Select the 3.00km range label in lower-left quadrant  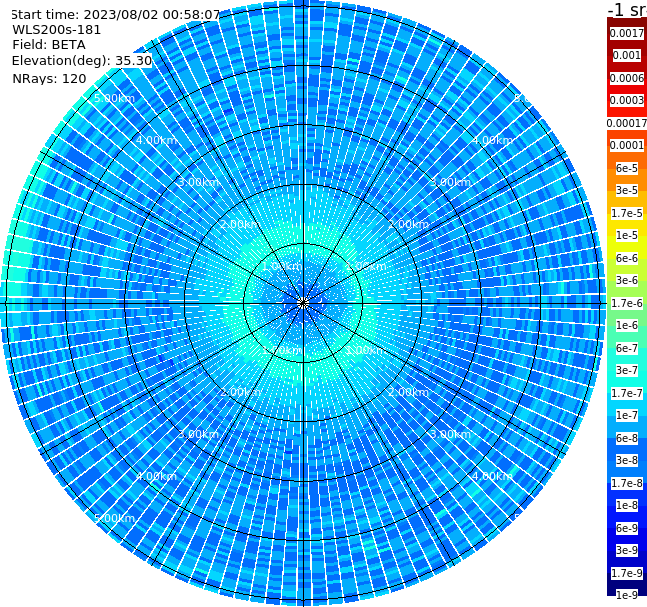[198, 434]
